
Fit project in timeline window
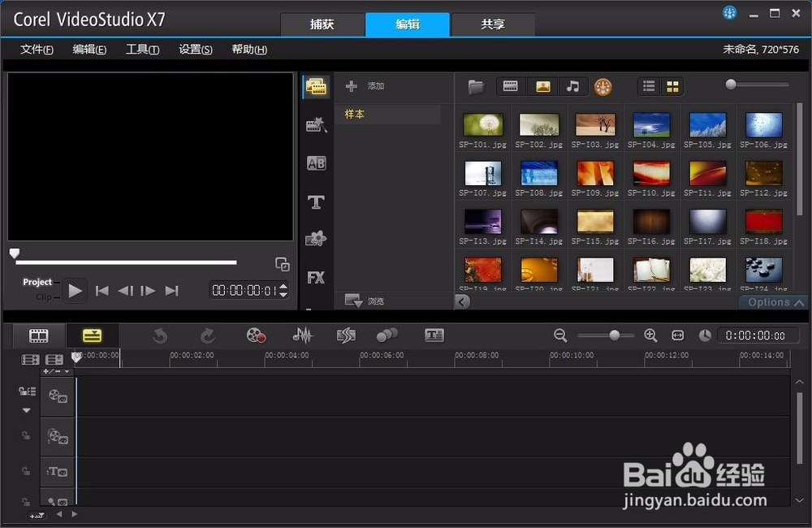tap(678, 335)
